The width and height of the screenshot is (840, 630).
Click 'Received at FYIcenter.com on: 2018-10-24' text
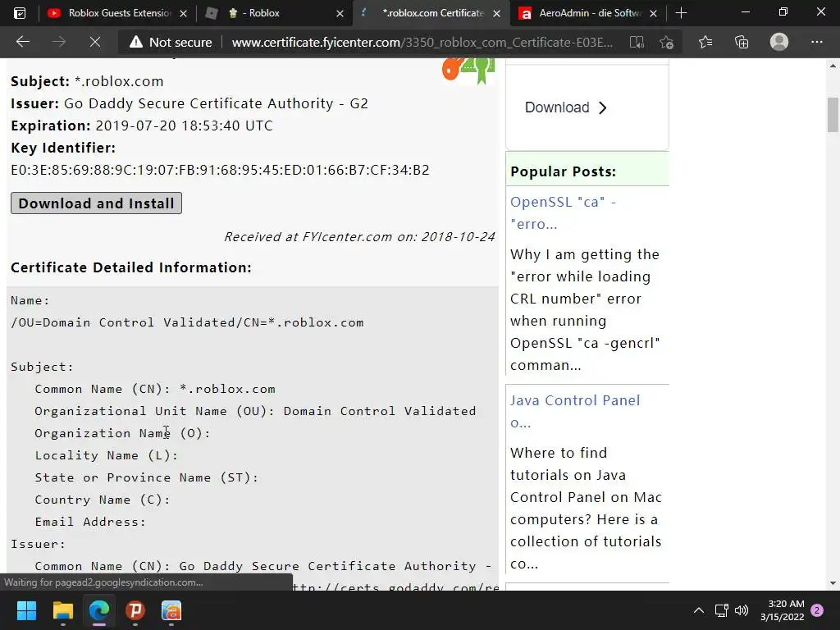359,237
